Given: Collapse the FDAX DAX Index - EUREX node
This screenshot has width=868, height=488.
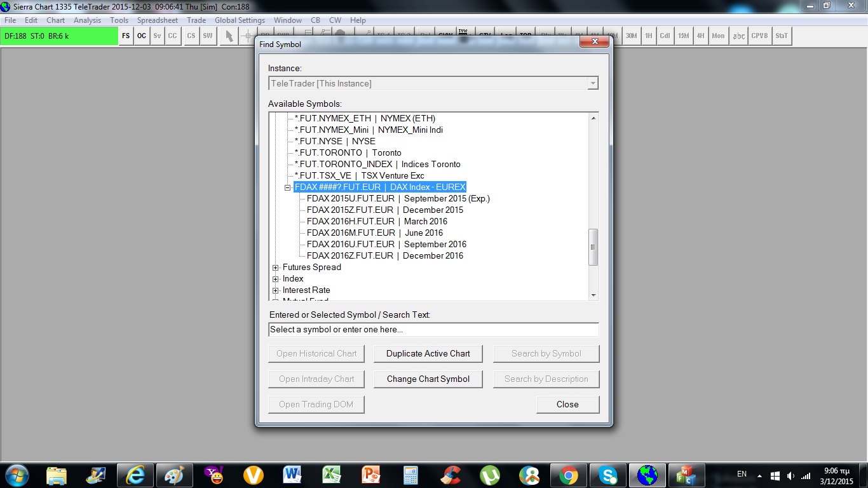Looking at the screenshot, I should point(288,187).
